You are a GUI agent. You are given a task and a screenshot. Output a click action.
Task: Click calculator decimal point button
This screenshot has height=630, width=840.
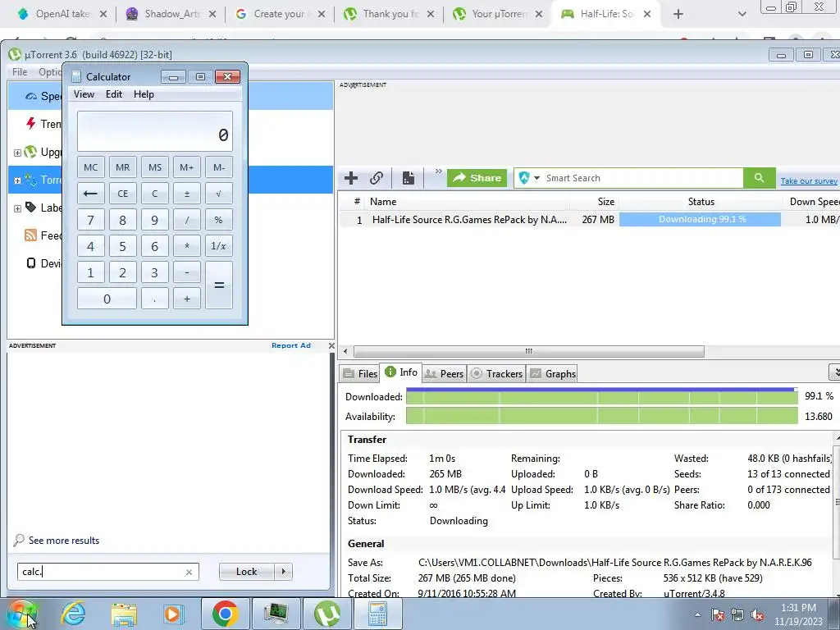point(155,299)
